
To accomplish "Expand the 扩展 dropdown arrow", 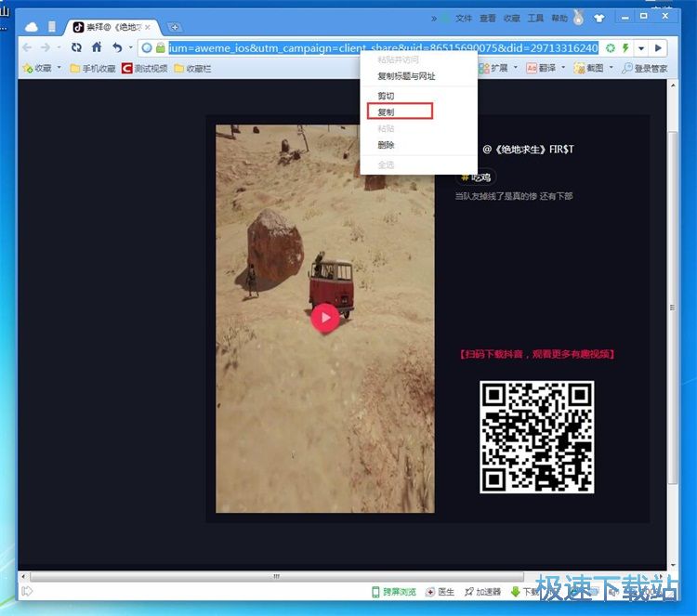I will [x=516, y=68].
